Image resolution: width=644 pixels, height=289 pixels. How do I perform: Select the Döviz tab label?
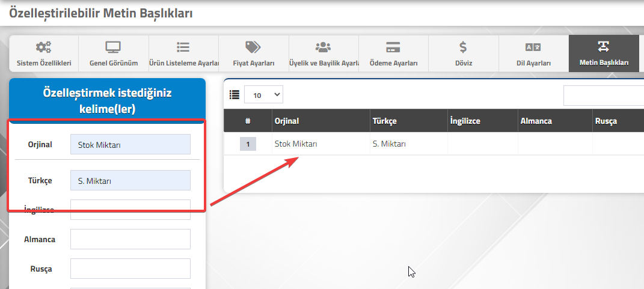click(x=463, y=63)
